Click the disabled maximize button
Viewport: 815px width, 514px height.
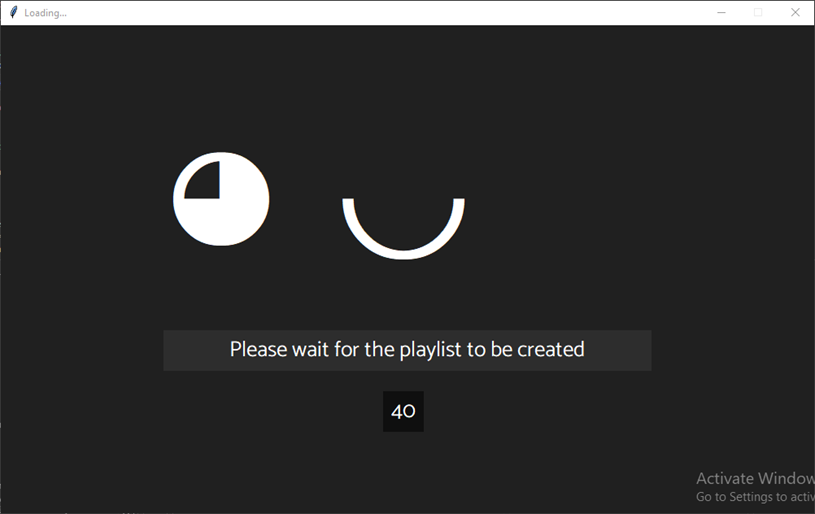pos(758,12)
